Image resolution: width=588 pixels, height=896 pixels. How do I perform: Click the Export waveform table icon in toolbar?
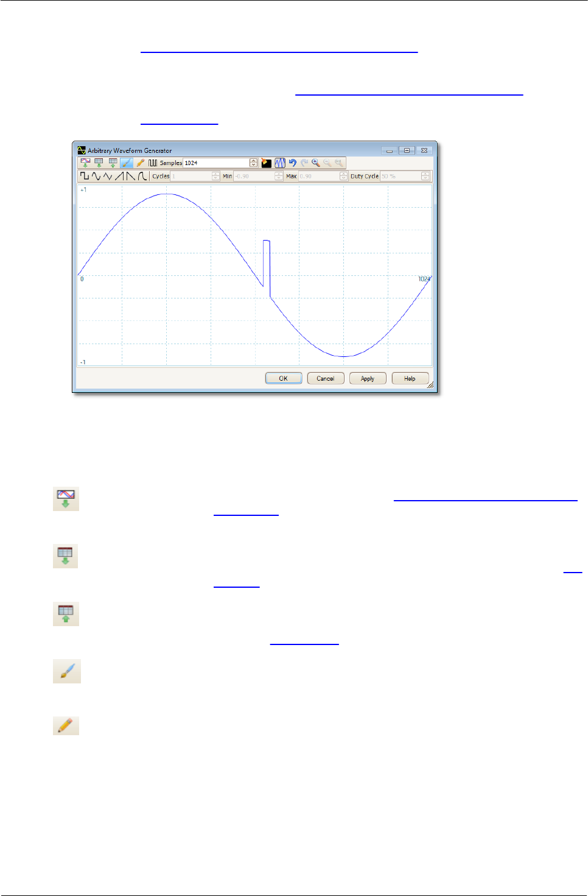coord(113,163)
